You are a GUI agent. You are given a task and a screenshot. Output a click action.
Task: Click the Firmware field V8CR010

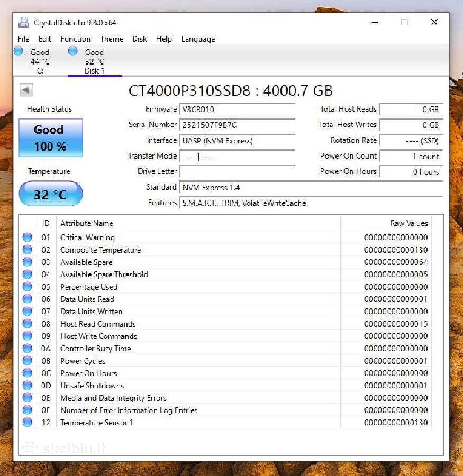237,109
